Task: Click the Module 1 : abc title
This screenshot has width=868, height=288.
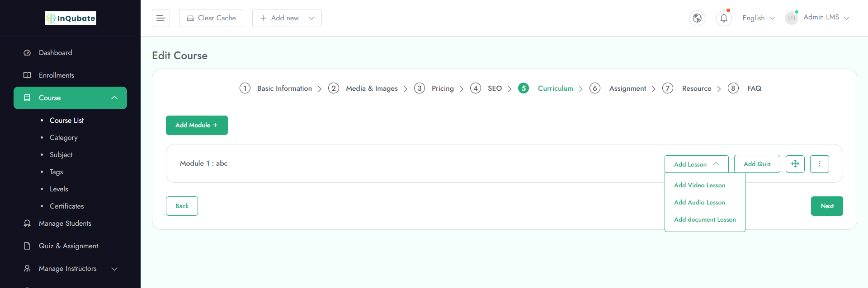Action: coord(203,163)
